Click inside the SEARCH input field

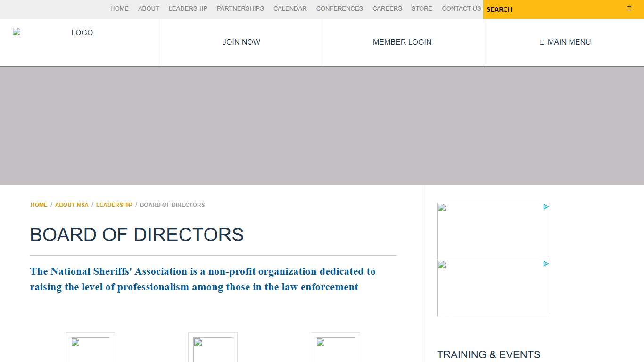(x=542, y=9)
